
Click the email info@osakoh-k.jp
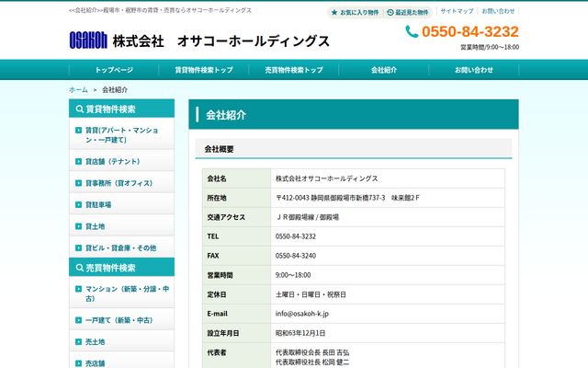pyautogui.click(x=302, y=314)
